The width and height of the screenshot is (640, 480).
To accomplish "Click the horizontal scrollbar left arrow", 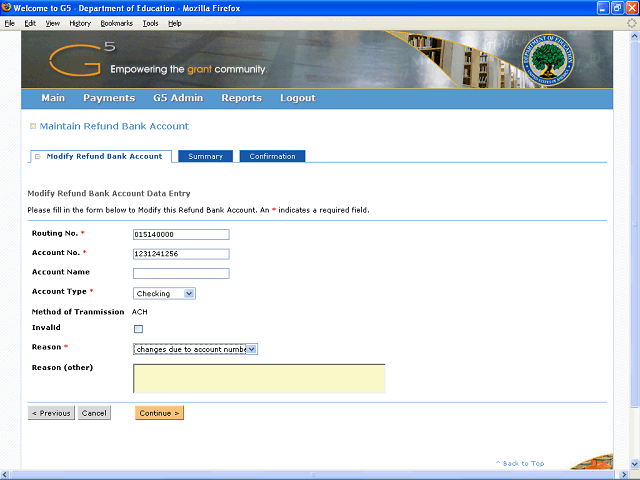I will pos(5,475).
